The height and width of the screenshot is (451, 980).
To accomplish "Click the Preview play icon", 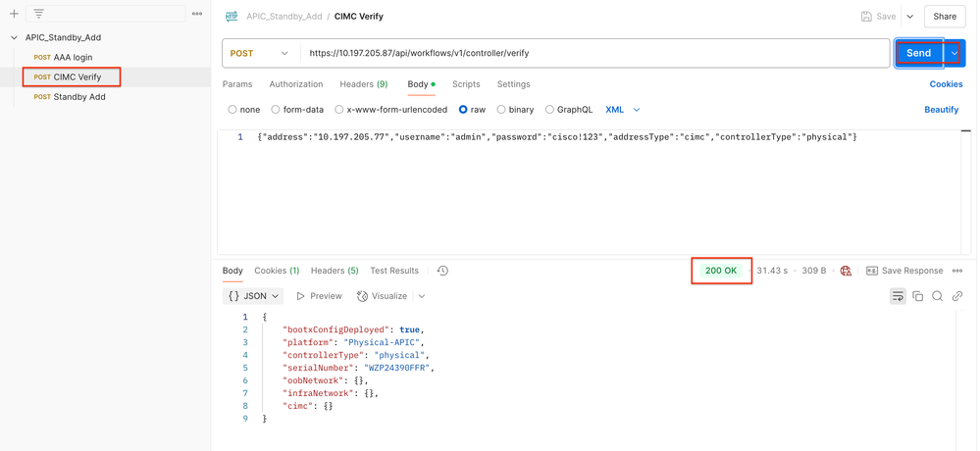I will click(300, 296).
